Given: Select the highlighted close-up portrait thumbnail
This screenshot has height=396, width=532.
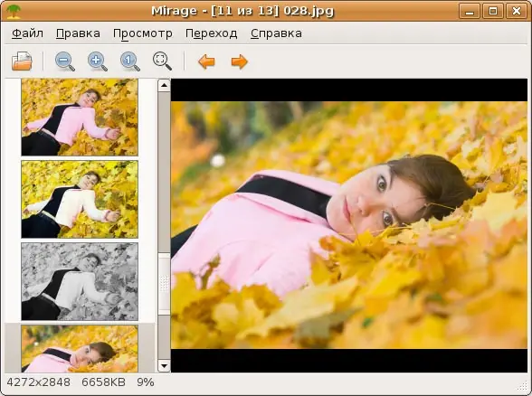Looking at the screenshot, I should [x=80, y=349].
